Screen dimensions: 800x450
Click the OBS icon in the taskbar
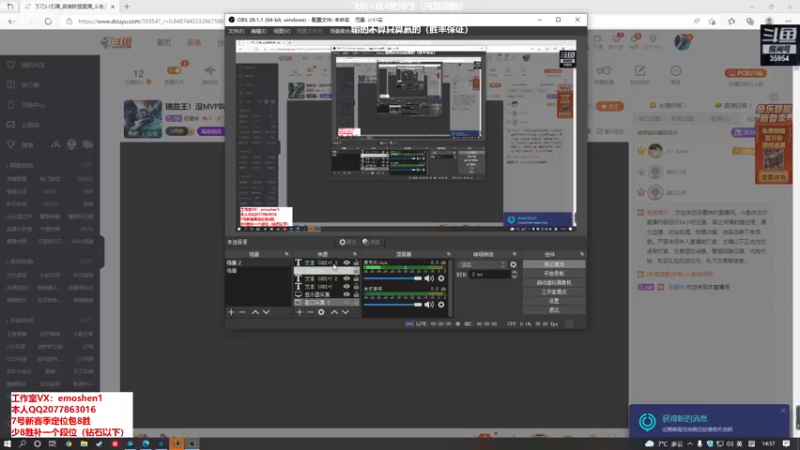pos(192,444)
